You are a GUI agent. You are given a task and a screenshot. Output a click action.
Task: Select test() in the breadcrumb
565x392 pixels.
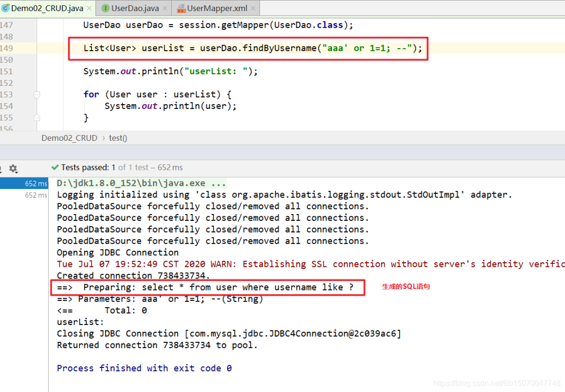118,138
